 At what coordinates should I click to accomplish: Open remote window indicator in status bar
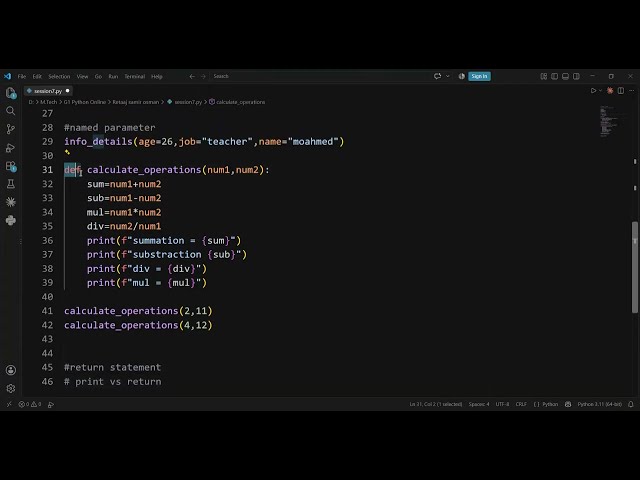click(9, 404)
